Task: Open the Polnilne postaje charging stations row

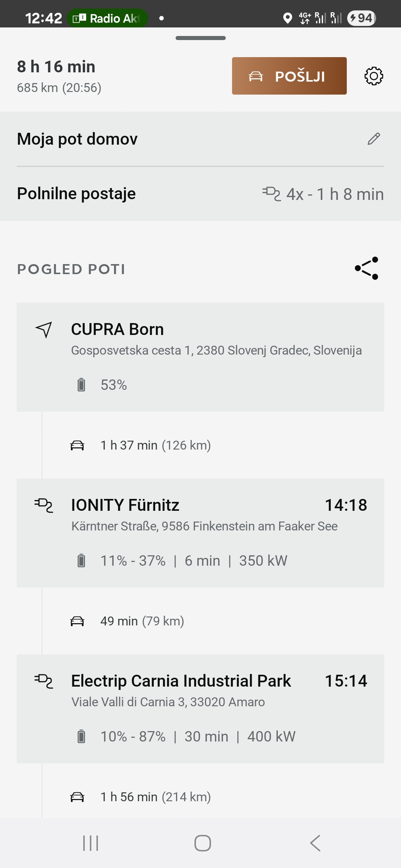Action: click(200, 194)
